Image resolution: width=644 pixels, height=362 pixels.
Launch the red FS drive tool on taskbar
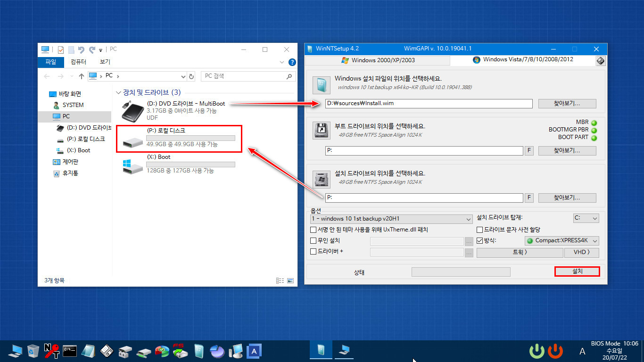tap(181, 350)
